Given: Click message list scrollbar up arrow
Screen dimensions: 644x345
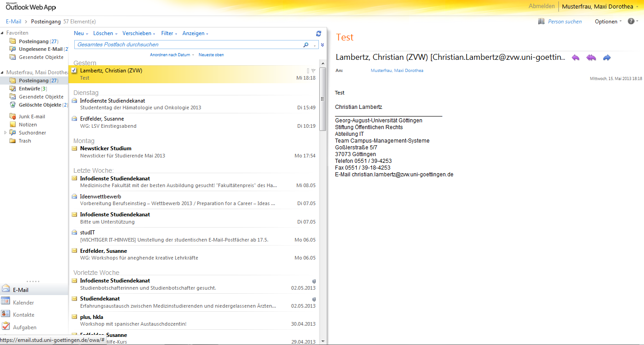Looking at the screenshot, I should pyautogui.click(x=322, y=63).
